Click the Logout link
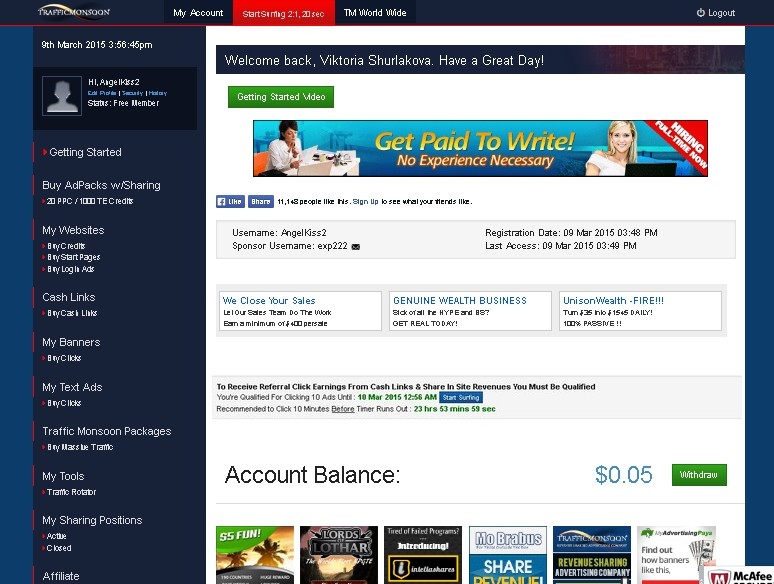 coord(716,13)
